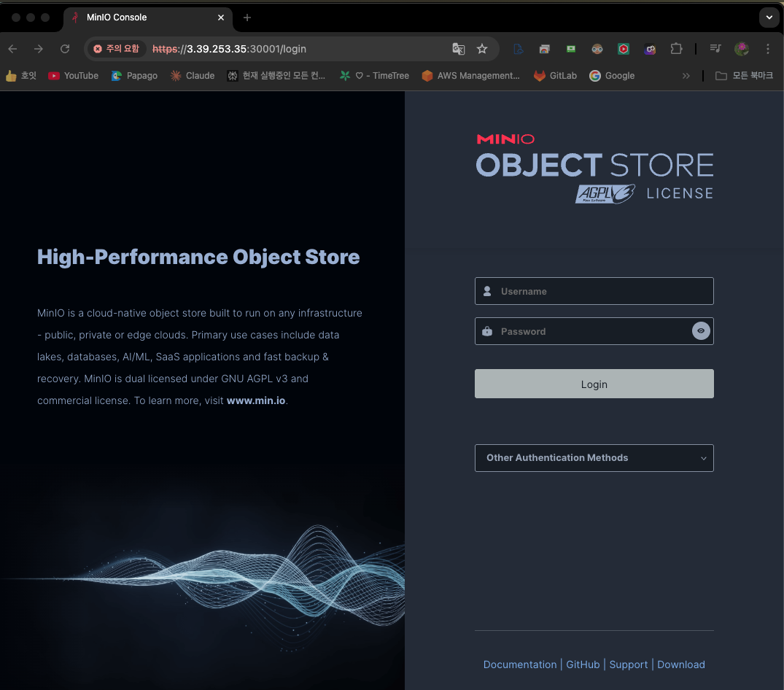Click the translate page icon
The width and height of the screenshot is (784, 690).
pyautogui.click(x=459, y=48)
